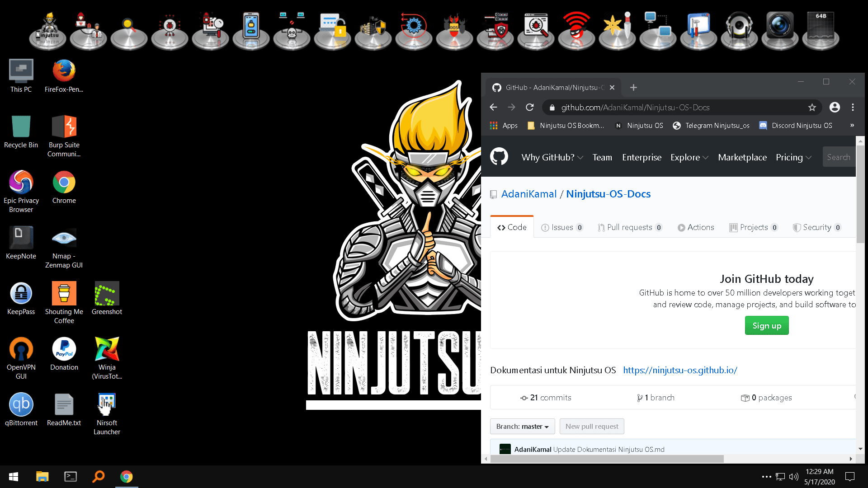Switch to the Code tab

512,227
